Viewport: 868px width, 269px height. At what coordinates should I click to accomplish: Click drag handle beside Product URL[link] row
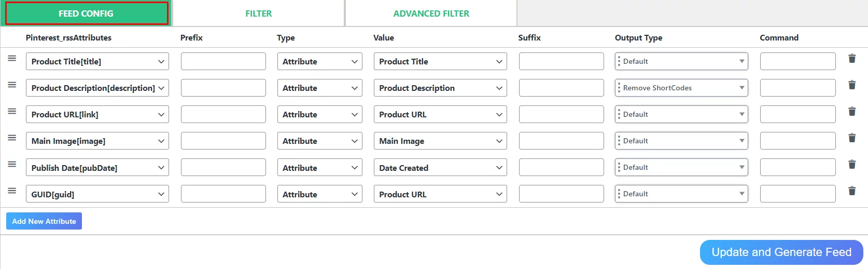[12, 112]
